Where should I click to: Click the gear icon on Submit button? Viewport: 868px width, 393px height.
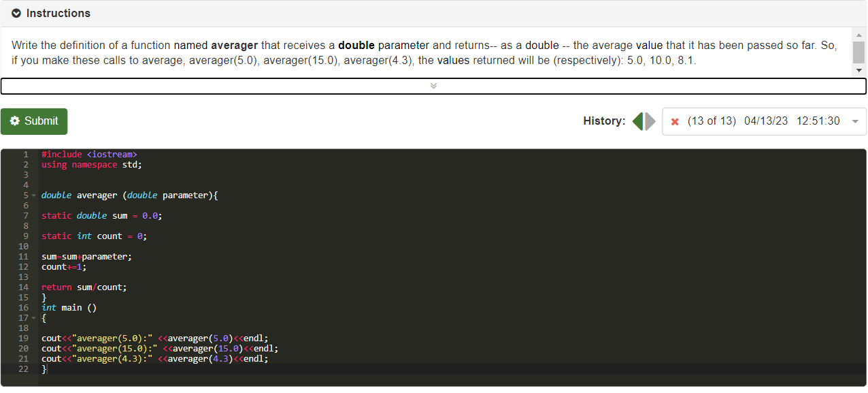pos(14,121)
